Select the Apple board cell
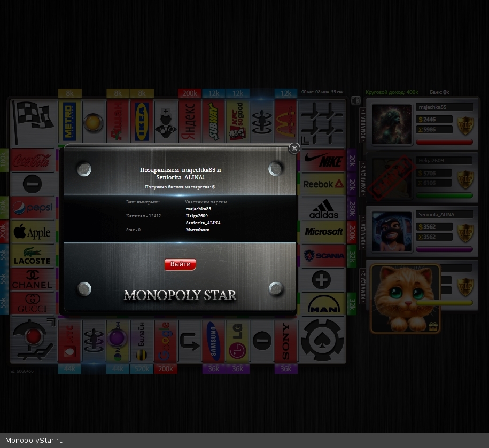489x448 pixels. tap(33, 232)
